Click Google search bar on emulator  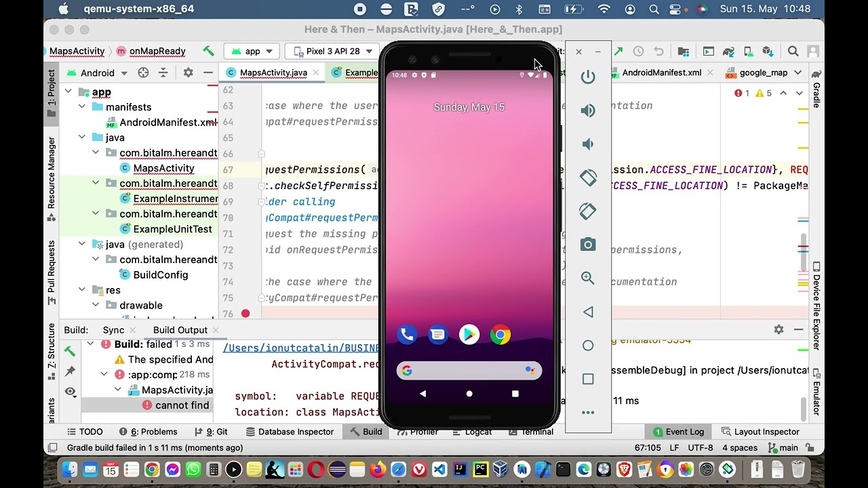pyautogui.click(x=469, y=370)
